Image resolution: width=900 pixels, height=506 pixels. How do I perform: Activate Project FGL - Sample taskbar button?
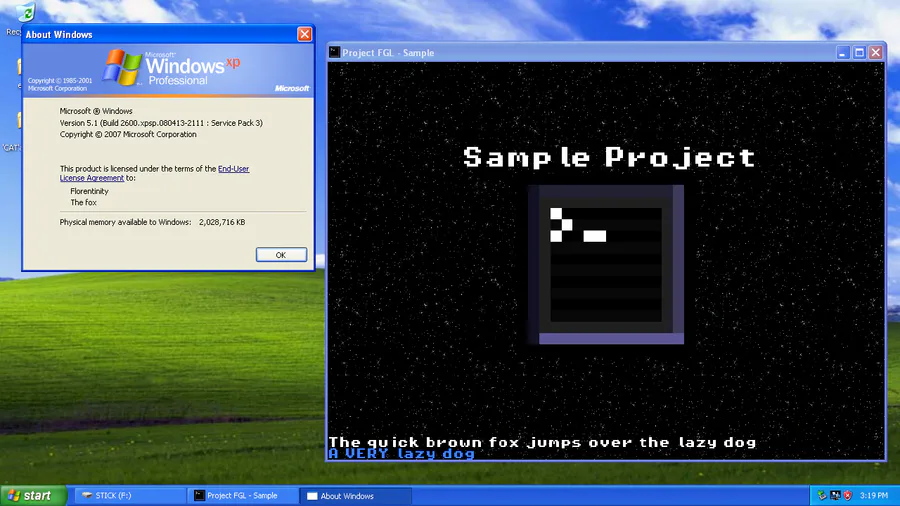[x=242, y=496]
